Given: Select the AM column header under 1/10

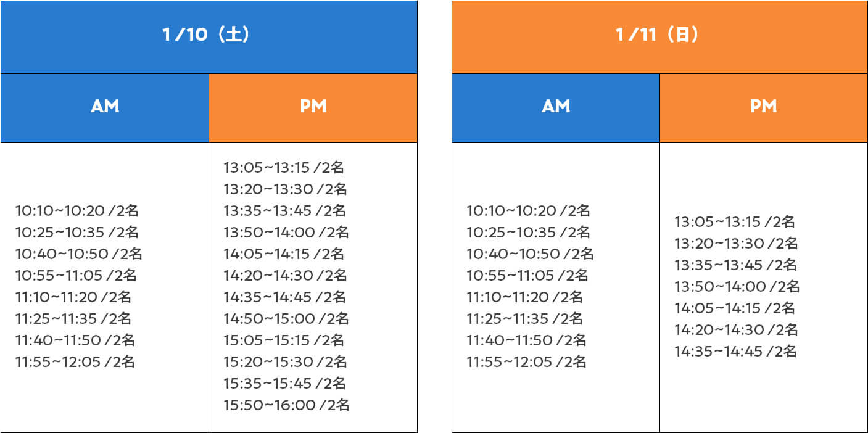Looking at the screenshot, I should 104,107.
